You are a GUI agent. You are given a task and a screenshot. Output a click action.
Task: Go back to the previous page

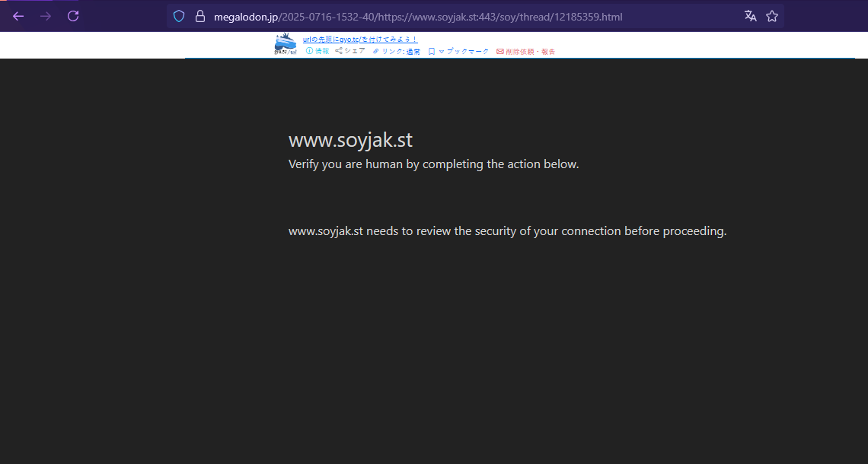click(18, 16)
